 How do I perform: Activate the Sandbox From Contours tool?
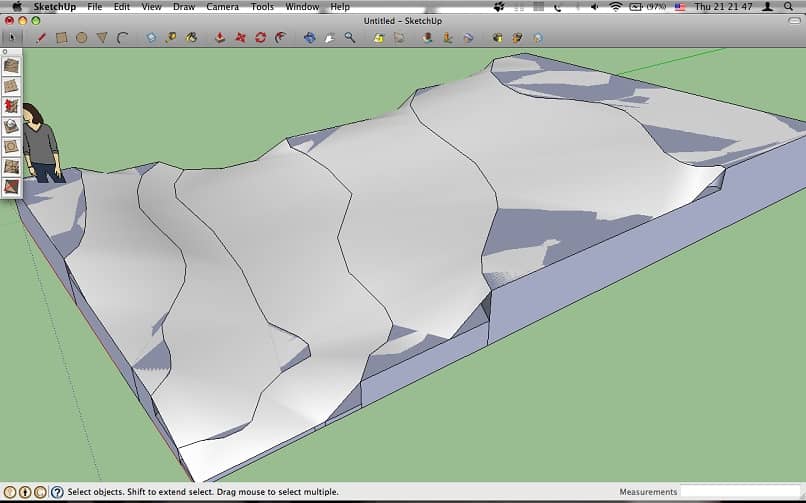[x=11, y=66]
